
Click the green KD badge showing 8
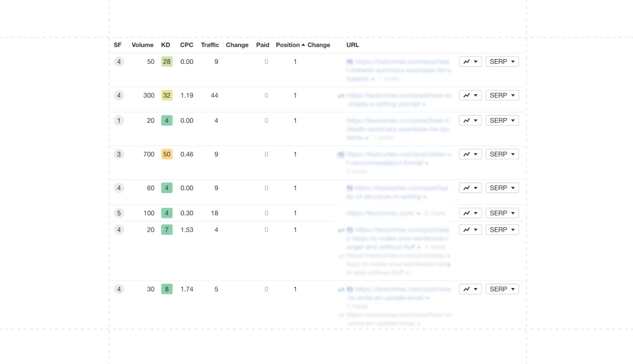pos(167,289)
